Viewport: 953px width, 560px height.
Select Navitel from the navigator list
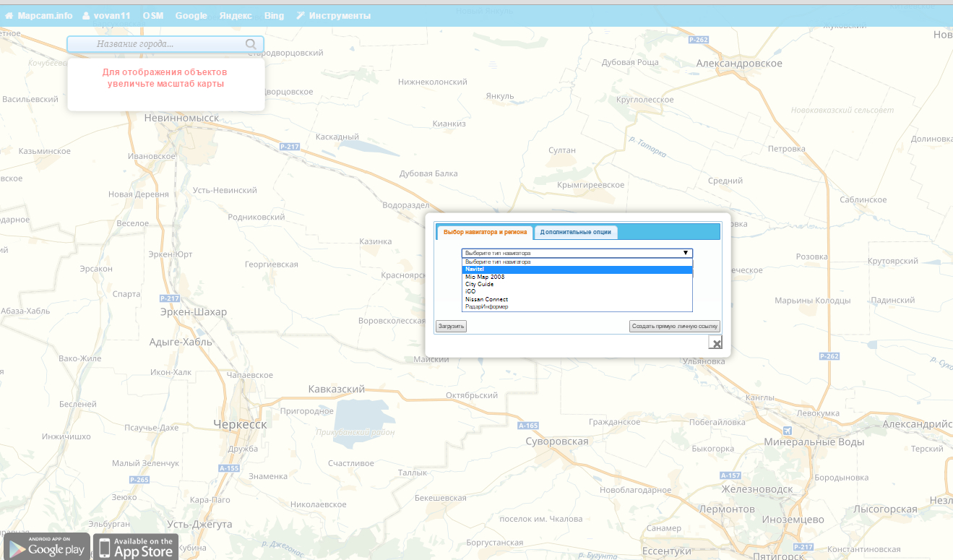click(475, 270)
